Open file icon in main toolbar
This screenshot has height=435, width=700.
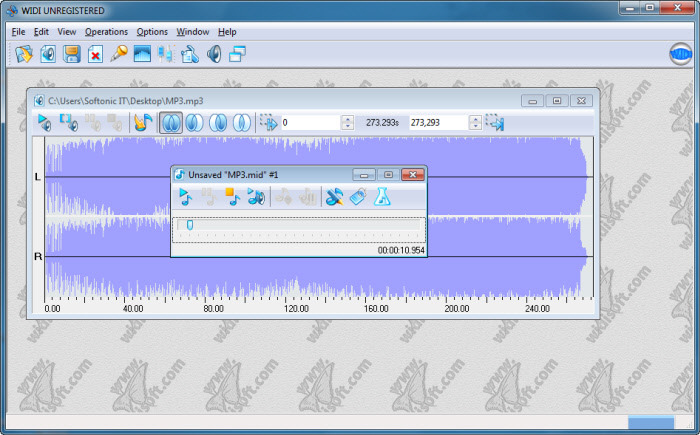24,54
